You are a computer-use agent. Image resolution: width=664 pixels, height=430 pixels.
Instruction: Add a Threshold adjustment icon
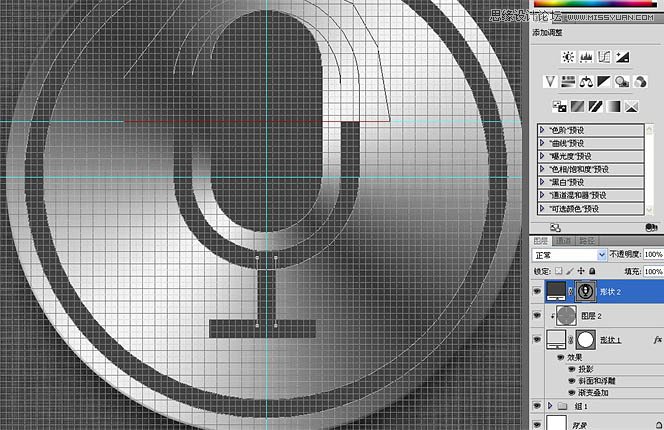pos(595,106)
